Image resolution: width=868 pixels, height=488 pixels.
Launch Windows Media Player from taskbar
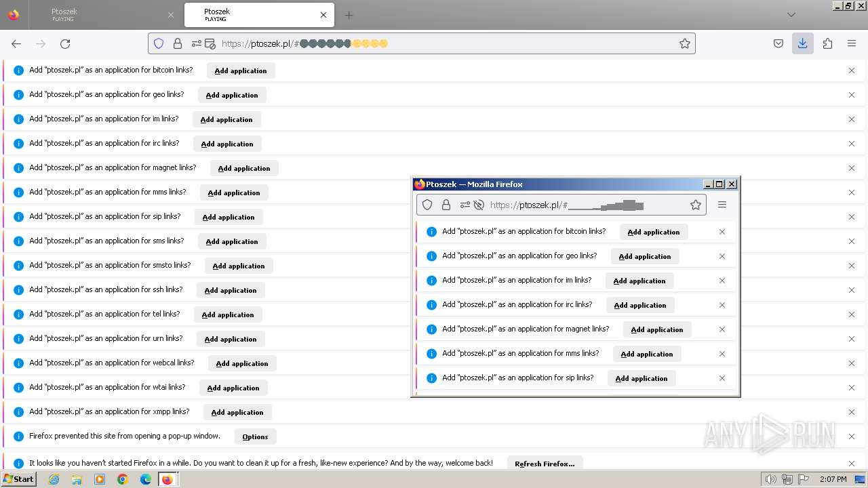click(100, 479)
